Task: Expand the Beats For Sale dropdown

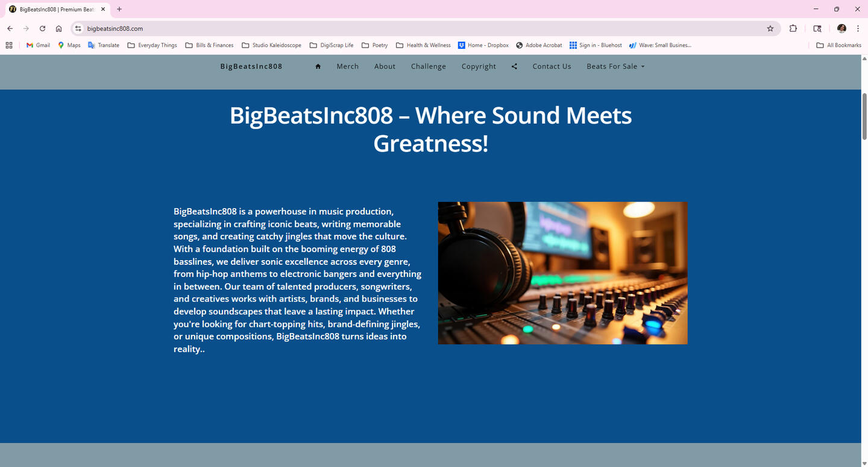Action: 615,66
